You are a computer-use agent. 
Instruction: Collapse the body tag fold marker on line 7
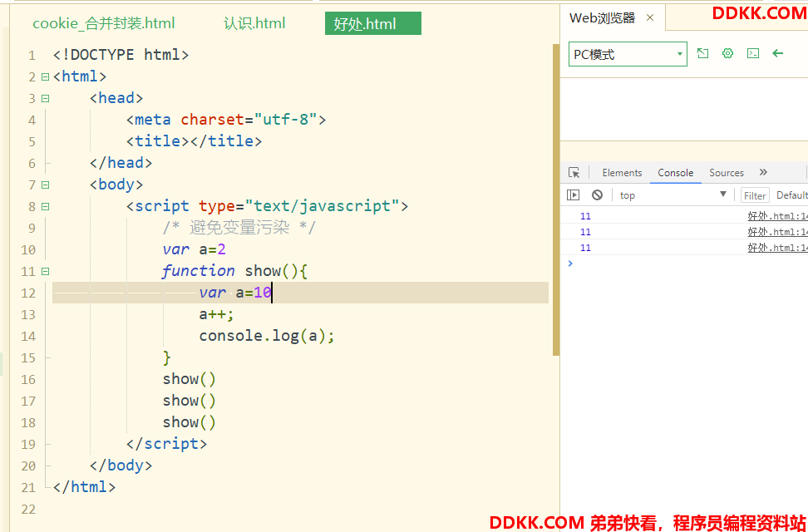coord(46,185)
